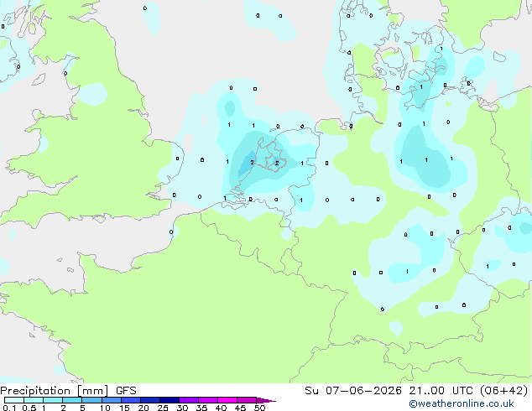Click the '45' legend scale label

click(240, 408)
